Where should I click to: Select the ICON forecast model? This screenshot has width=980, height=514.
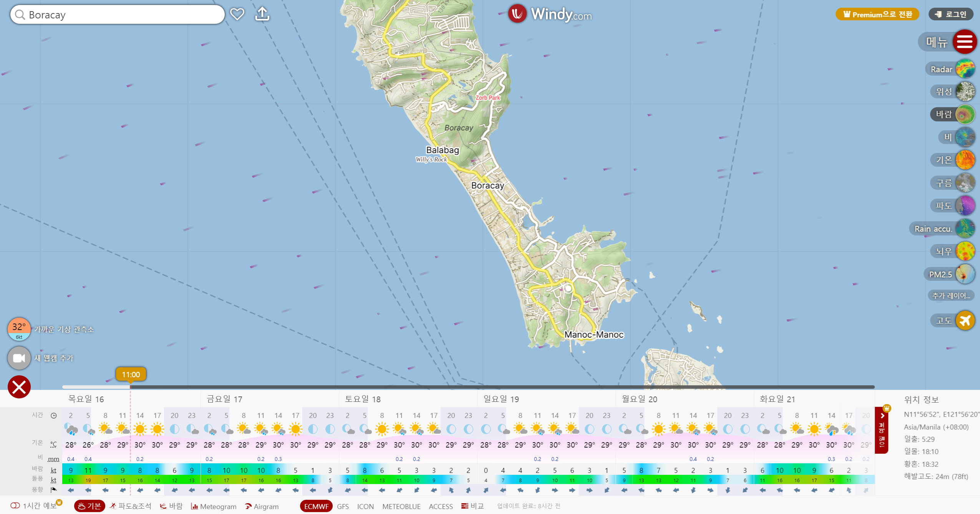(x=365, y=506)
